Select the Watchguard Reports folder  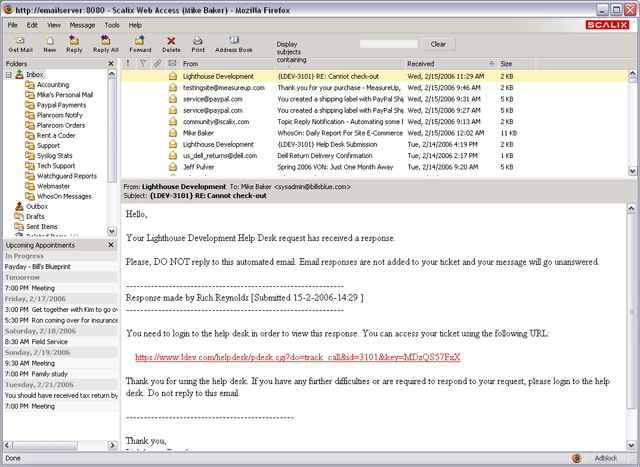pyautogui.click(x=67, y=176)
